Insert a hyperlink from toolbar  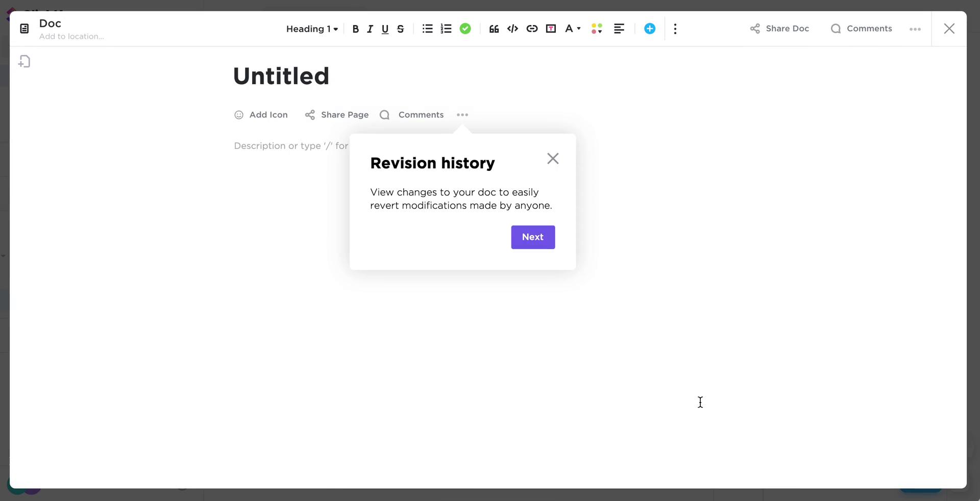pyautogui.click(x=532, y=29)
